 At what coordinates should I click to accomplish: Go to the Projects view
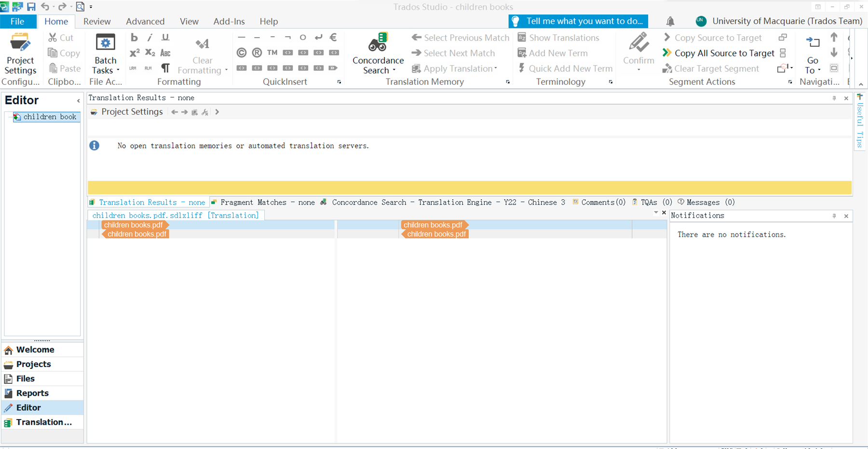coord(42,364)
